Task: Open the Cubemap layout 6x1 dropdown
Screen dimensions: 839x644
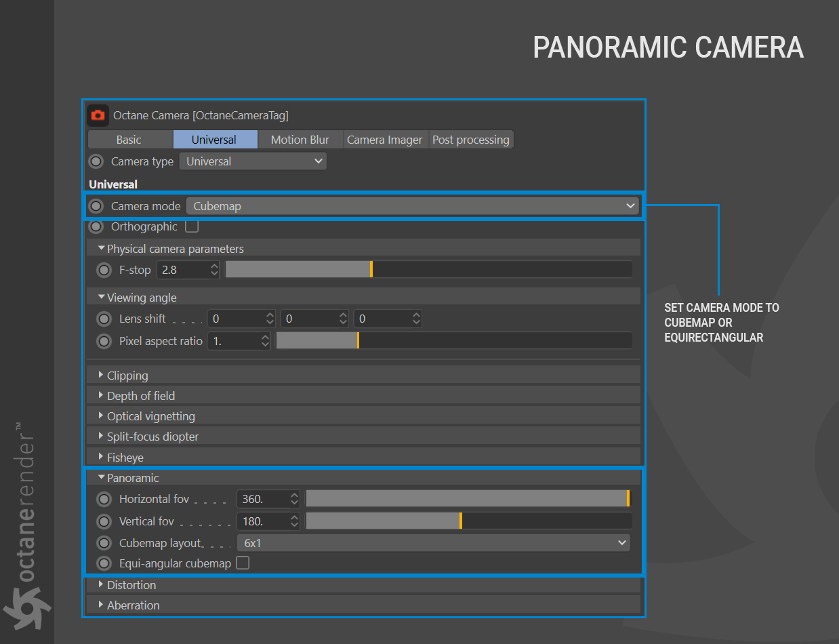Action: click(x=434, y=543)
